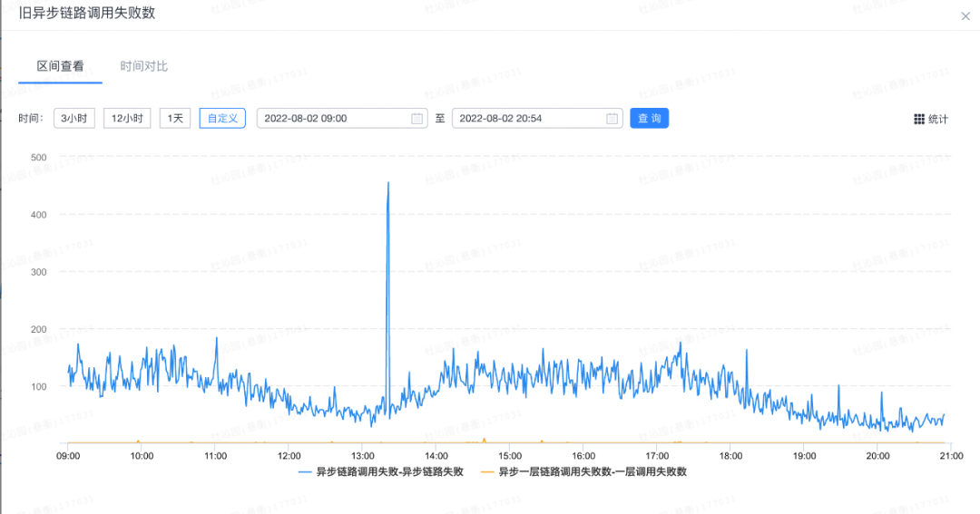Screen dimensions: 980x514
Task: Switch to the 区间查看 tab
Action: 60,66
